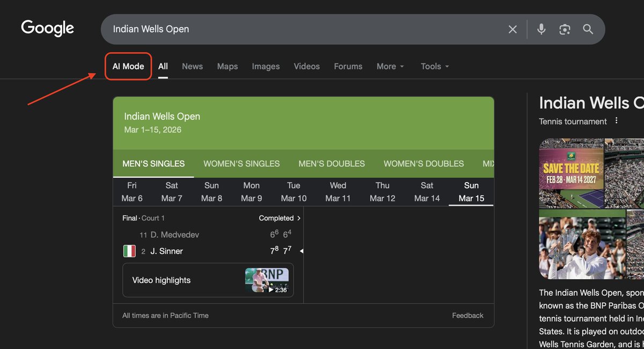Click All times are in Pacific Time text

click(165, 315)
